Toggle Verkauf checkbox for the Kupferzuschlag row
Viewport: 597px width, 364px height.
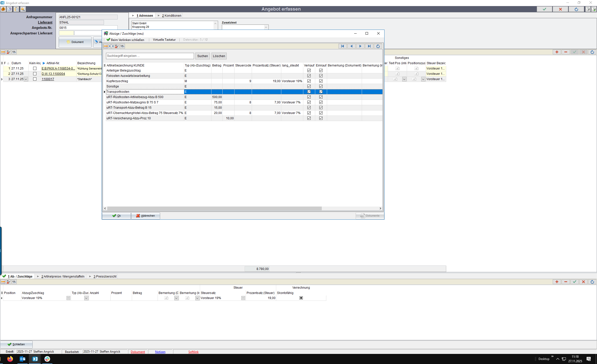tap(309, 81)
